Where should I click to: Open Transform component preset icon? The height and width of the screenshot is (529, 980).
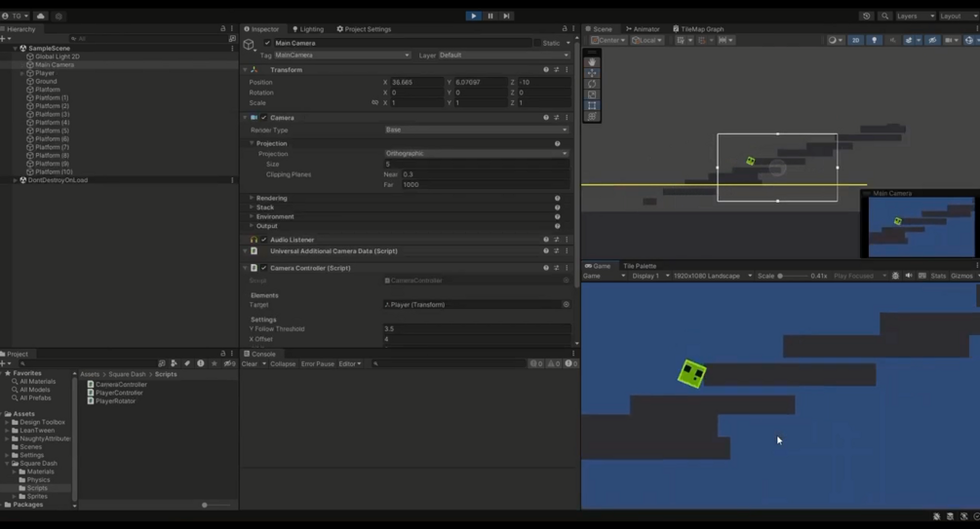(x=556, y=70)
